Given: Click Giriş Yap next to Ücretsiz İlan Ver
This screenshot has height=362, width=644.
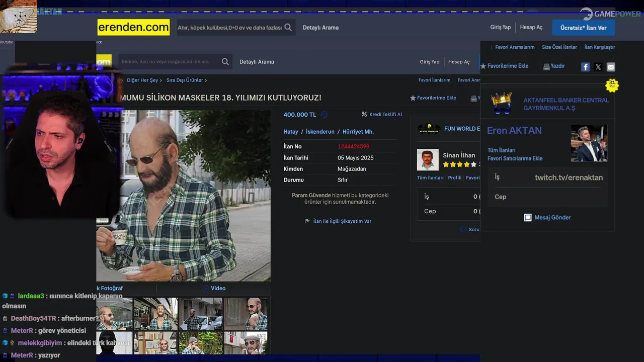Looking at the screenshot, I should point(501,28).
